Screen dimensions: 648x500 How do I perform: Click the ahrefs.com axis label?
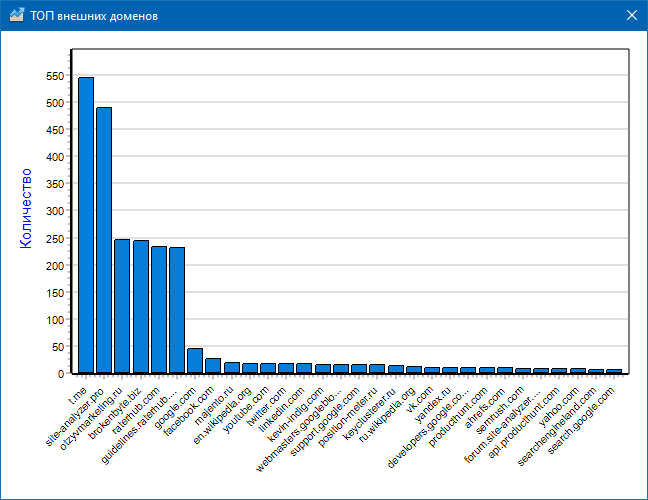484,407
